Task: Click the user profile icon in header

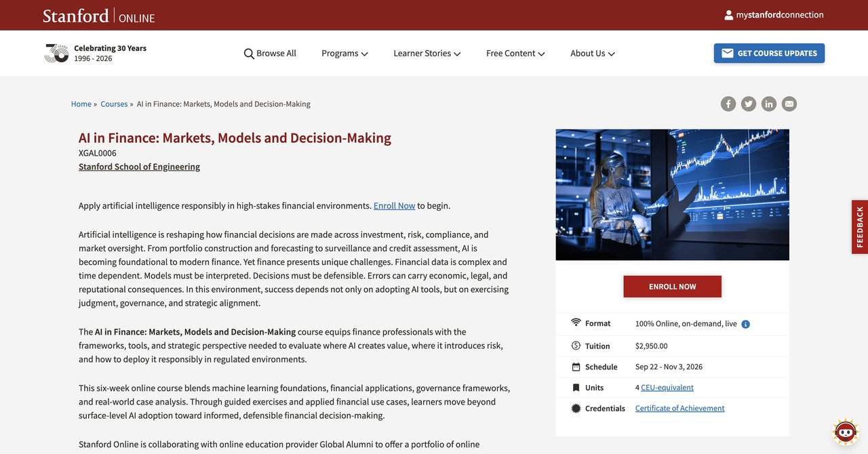Action: point(729,15)
